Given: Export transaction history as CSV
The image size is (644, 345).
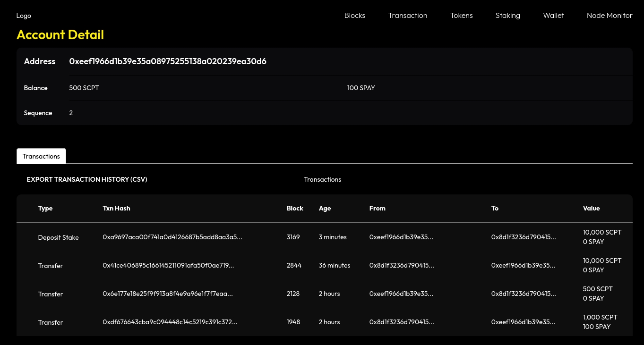Looking at the screenshot, I should pos(87,179).
